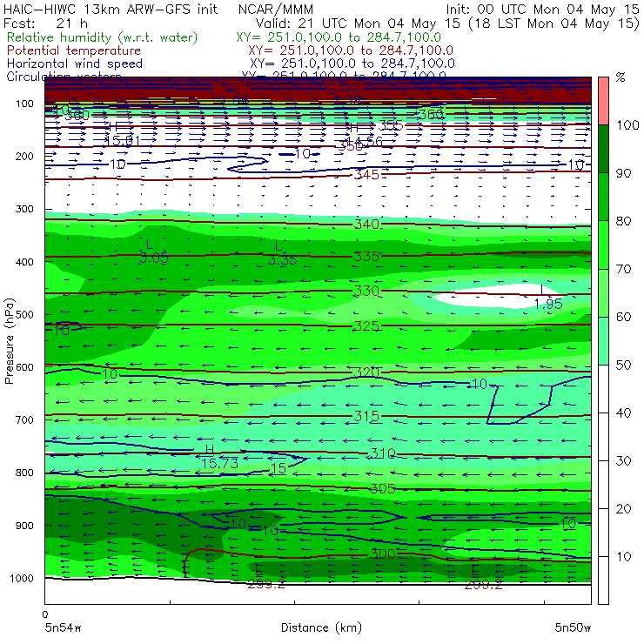Image resolution: width=644 pixels, height=644 pixels.
Task: Click the white 40-50% colorbar segment
Action: [x=603, y=389]
